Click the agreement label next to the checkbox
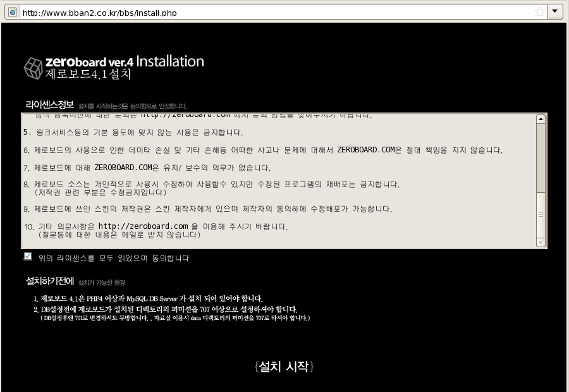The image size is (569, 392). [x=114, y=258]
